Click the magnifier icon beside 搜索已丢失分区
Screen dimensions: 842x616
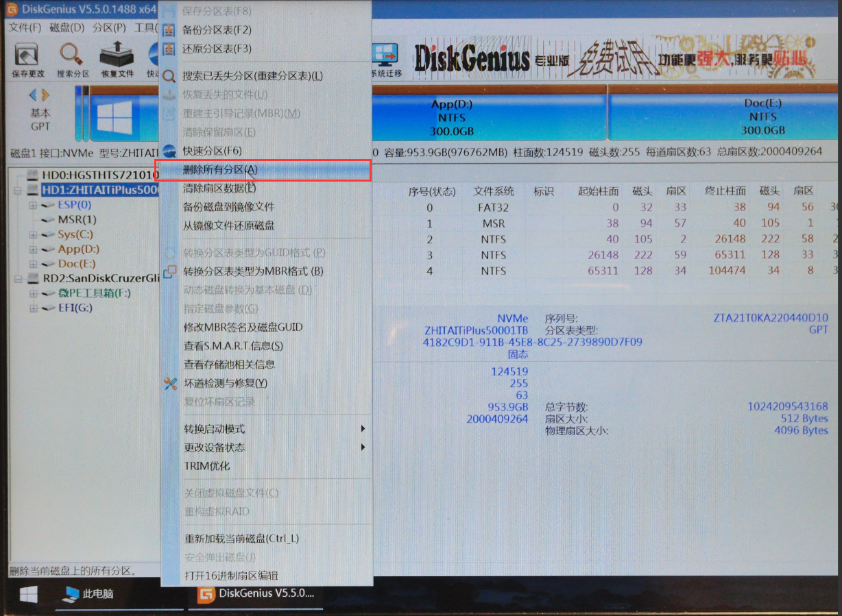pos(169,75)
